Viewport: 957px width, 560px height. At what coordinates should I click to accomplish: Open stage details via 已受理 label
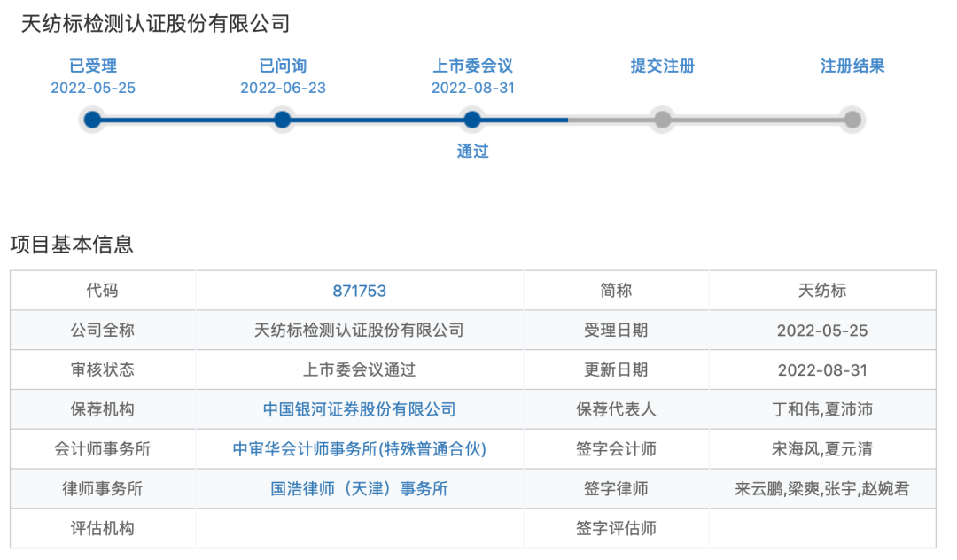coord(92,66)
